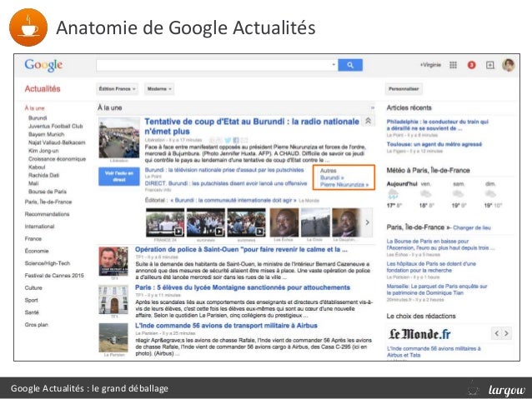The width and height of the screenshot is (532, 399).
Task: Open Économie section
Action: coord(37,251)
